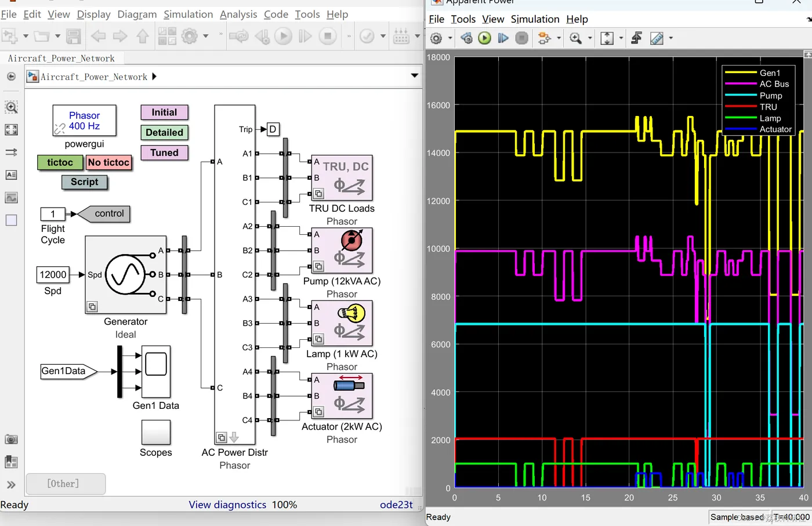The width and height of the screenshot is (812, 526).
Task: Click the Hide/Show Explorer Bar arrow icon
Action: click(11, 77)
